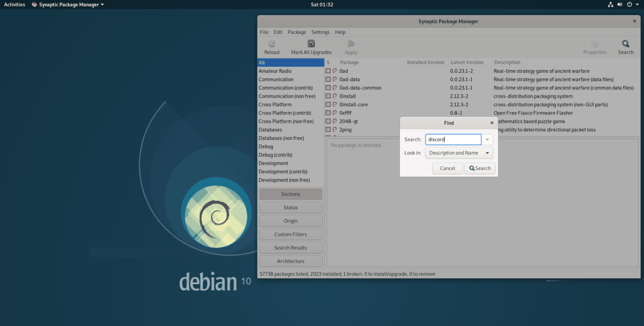The image size is (644, 326).
Task: Open the power menu icon in top bar
Action: 630,4
